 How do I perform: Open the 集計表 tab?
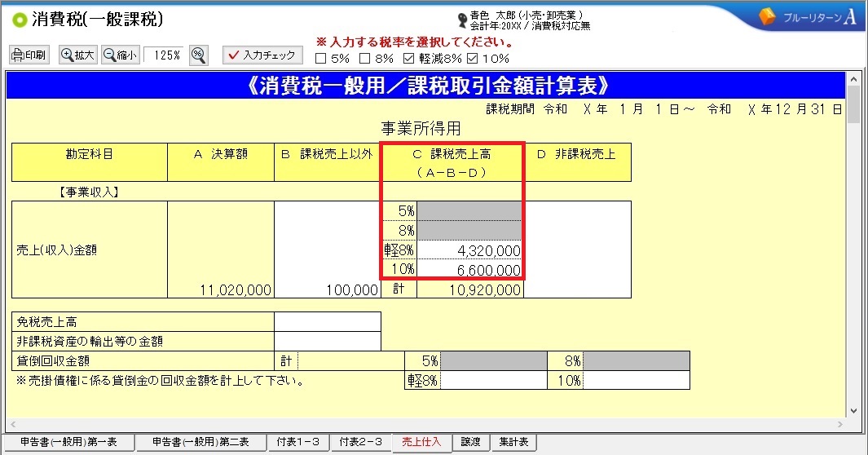513,442
